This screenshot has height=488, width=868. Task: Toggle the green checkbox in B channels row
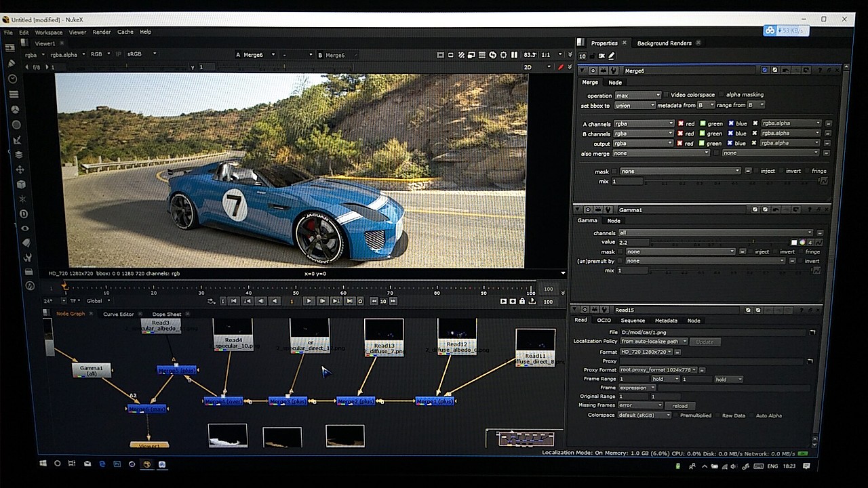pos(703,134)
